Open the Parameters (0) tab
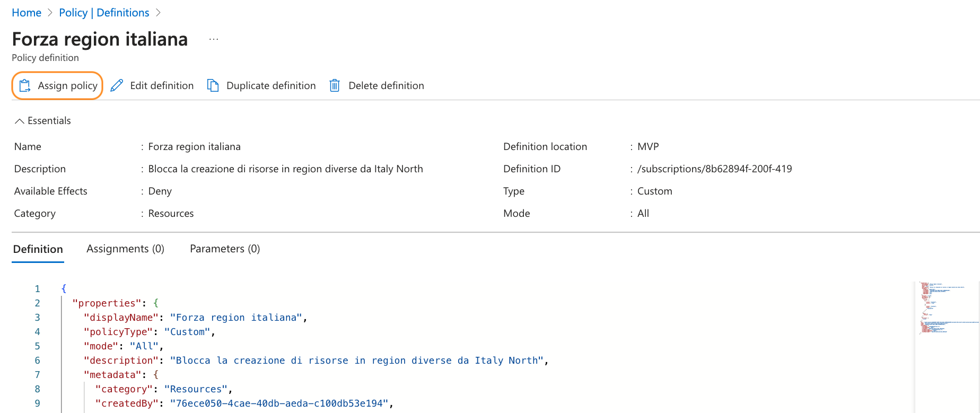Viewport: 980px width, 413px height. tap(225, 249)
